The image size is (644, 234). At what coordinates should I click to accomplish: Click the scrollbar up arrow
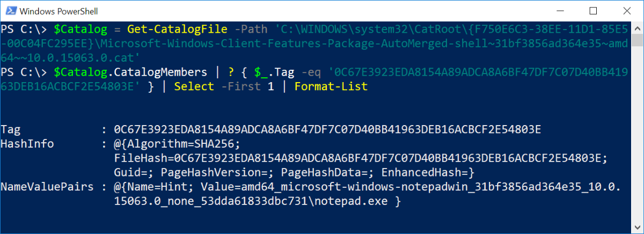tap(637, 26)
